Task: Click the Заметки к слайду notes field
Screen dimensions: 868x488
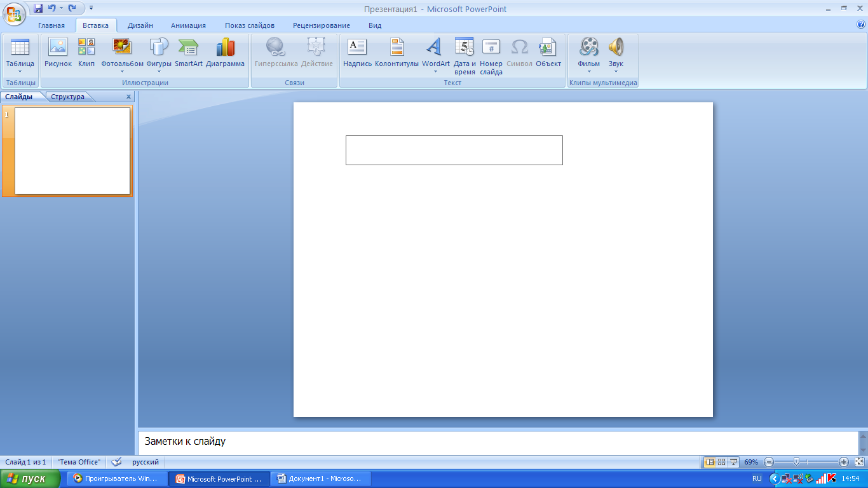Action: (x=498, y=441)
